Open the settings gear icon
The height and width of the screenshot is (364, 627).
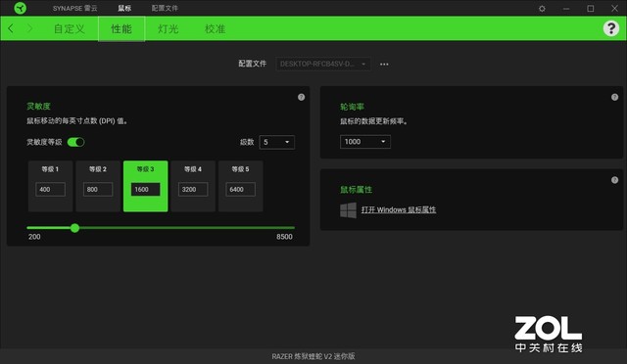click(x=542, y=9)
